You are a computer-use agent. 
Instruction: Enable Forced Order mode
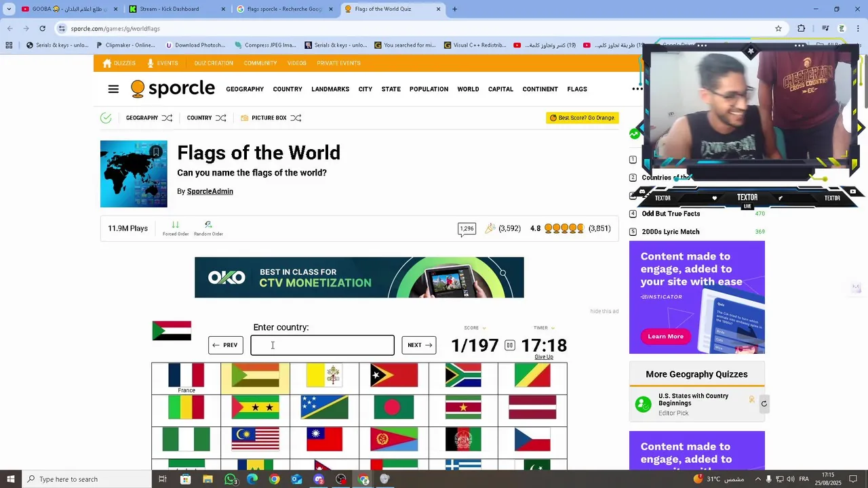click(176, 228)
